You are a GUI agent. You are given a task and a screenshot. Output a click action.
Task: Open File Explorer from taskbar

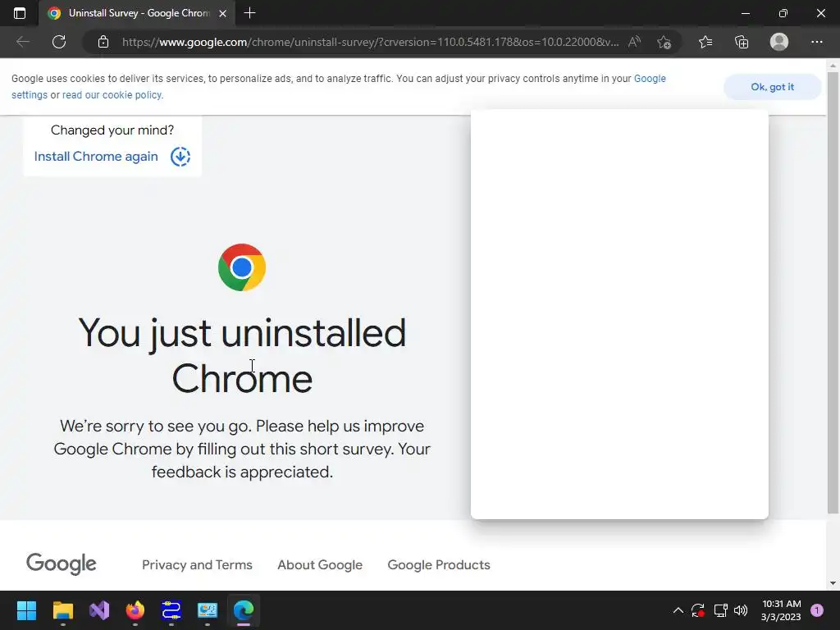point(62,610)
